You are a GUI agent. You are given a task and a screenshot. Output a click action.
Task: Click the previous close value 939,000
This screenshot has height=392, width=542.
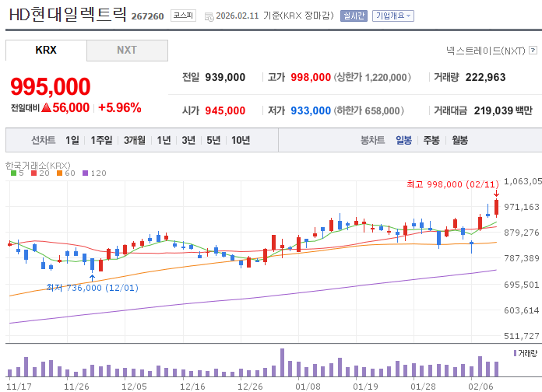pyautogui.click(x=225, y=77)
